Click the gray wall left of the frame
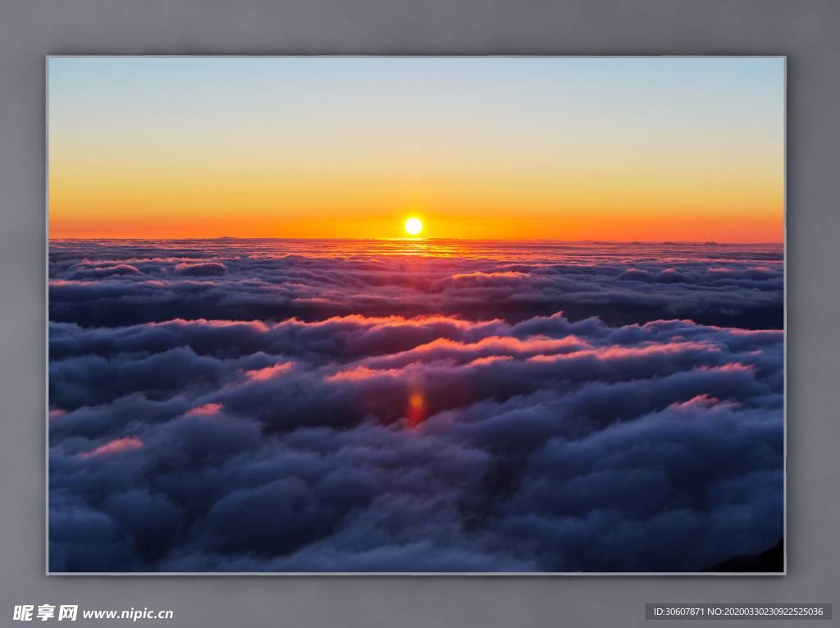This screenshot has height=628, width=840. pyautogui.click(x=22, y=312)
